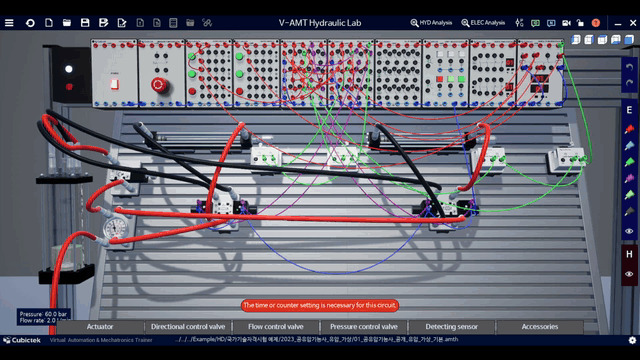This screenshot has height=360, width=640.
Task: Select the first cube view preset
Action: [576, 40]
